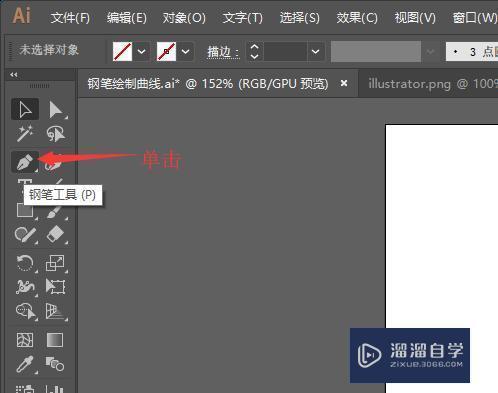Viewport: 498px width, 393px height.
Task: Open the 窗口(W) menu
Action: [475, 18]
